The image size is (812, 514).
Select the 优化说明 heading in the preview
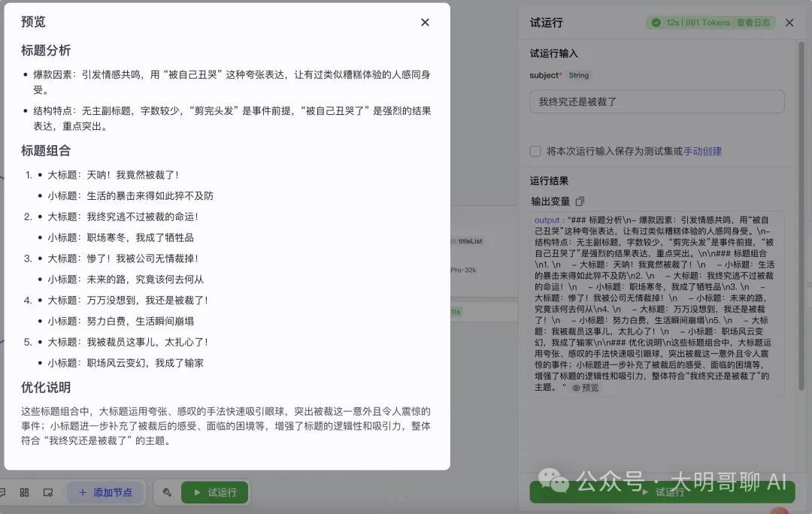coord(46,387)
